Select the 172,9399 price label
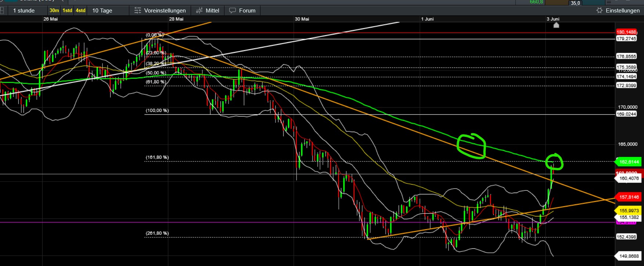This screenshot has height=266, width=644. [x=626, y=85]
